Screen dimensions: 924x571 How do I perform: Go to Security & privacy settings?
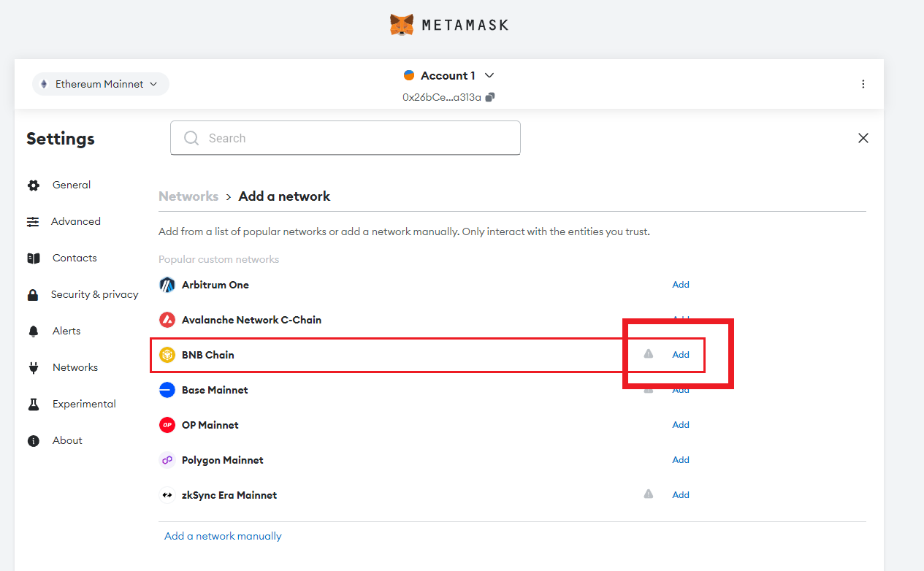94,295
